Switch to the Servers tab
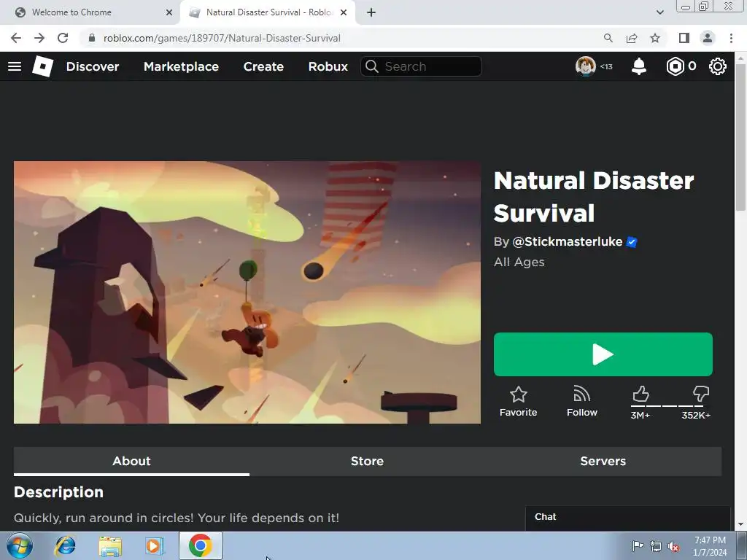 tap(603, 461)
